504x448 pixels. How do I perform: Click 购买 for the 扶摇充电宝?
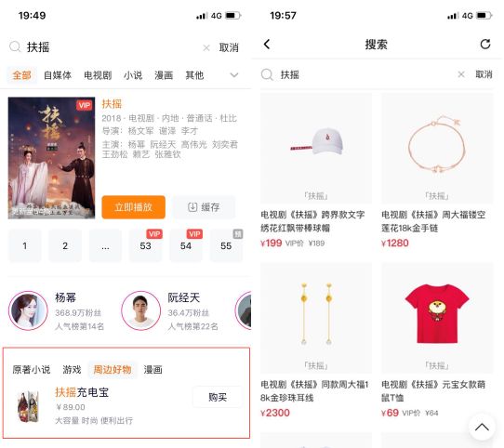218,397
